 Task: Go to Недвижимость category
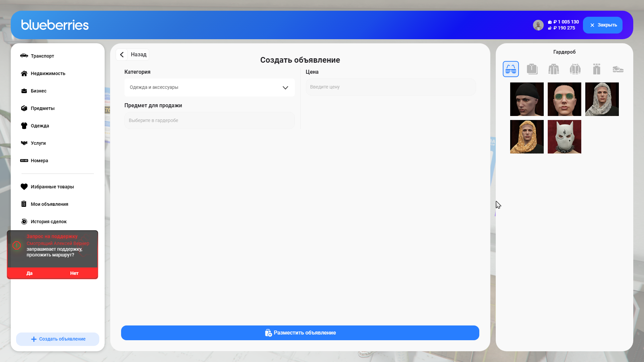(x=48, y=73)
